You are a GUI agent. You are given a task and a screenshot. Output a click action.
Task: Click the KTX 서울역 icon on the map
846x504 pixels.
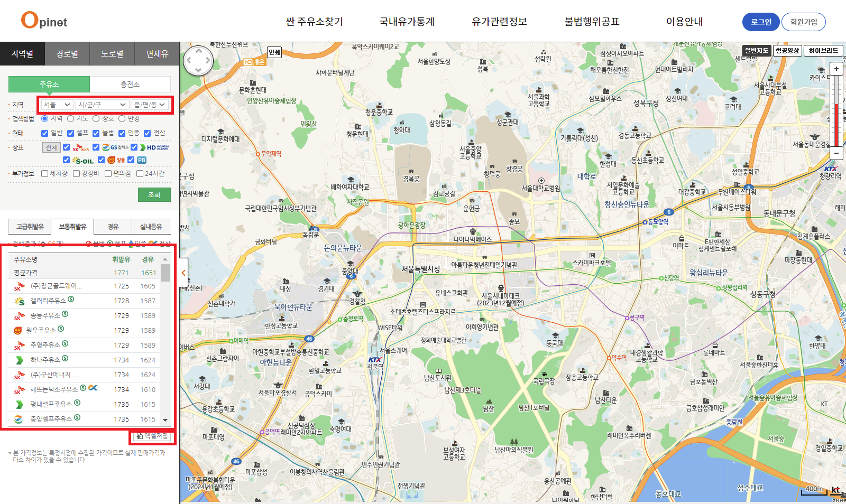point(375,359)
